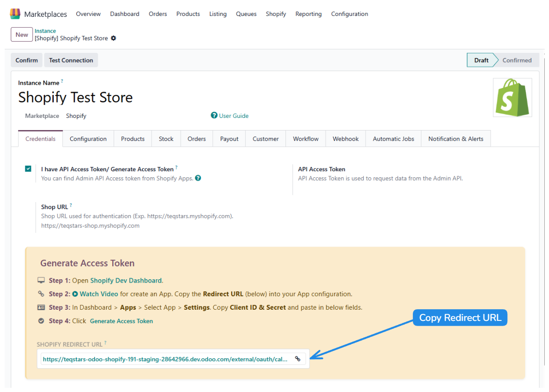Select the Confirmed status stage
This screenshot has width=549, height=392.
(517, 60)
